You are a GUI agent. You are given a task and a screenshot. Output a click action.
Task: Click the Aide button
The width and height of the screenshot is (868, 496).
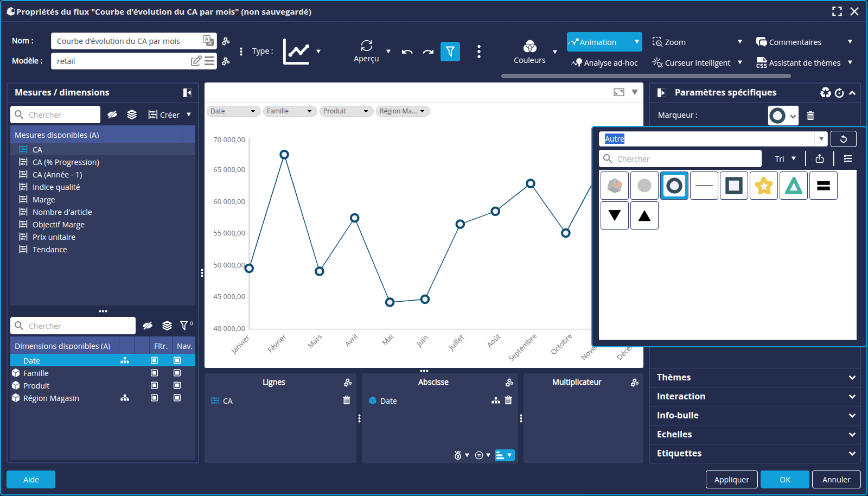(31, 480)
